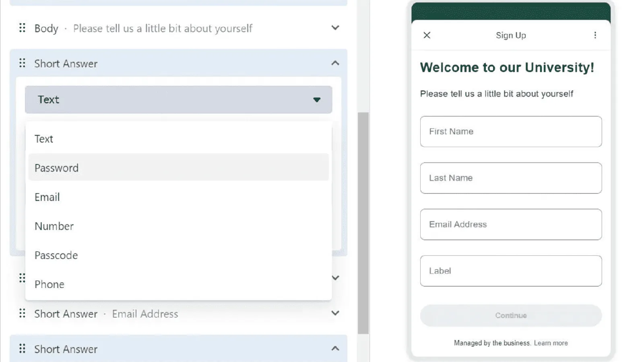644x362 pixels.
Task: Click the Continue button in preview
Action: (511, 315)
